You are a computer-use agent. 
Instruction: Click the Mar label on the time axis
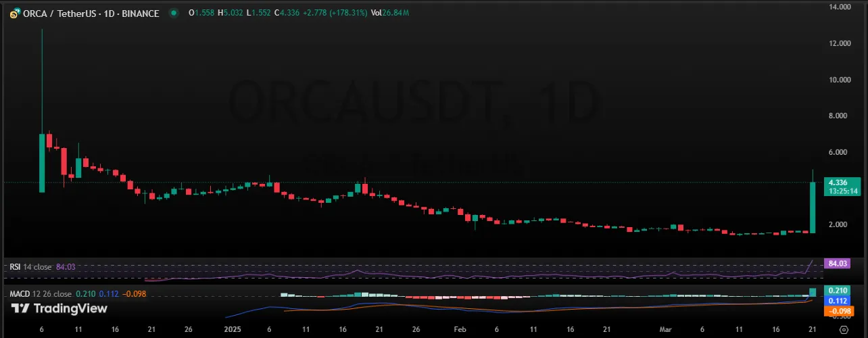click(x=667, y=330)
